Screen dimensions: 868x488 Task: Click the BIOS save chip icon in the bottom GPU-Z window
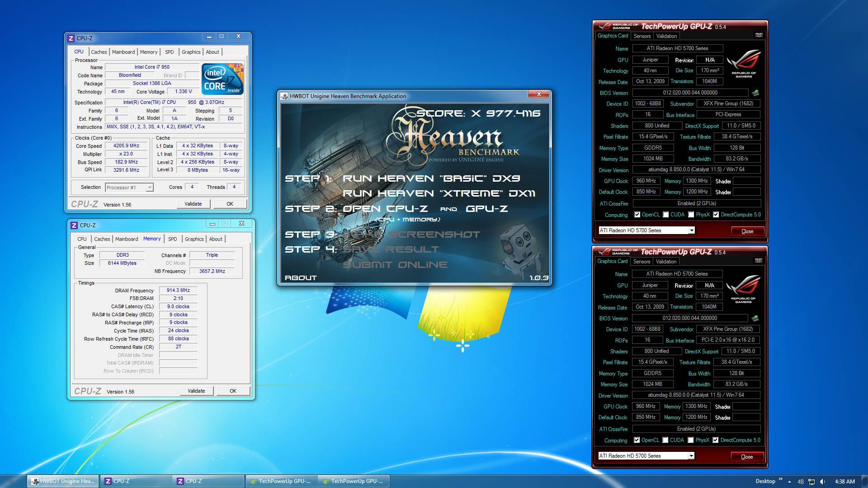pyautogui.click(x=755, y=318)
